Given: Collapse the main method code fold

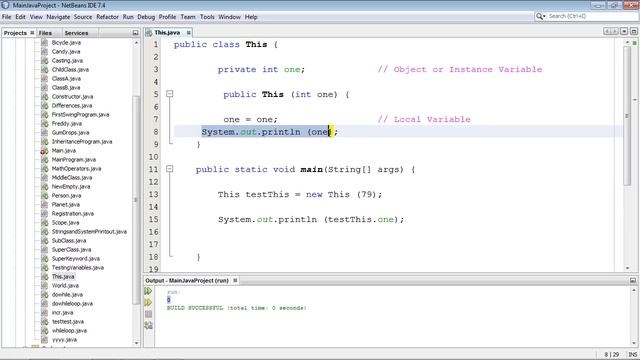Looking at the screenshot, I should pos(169,169).
